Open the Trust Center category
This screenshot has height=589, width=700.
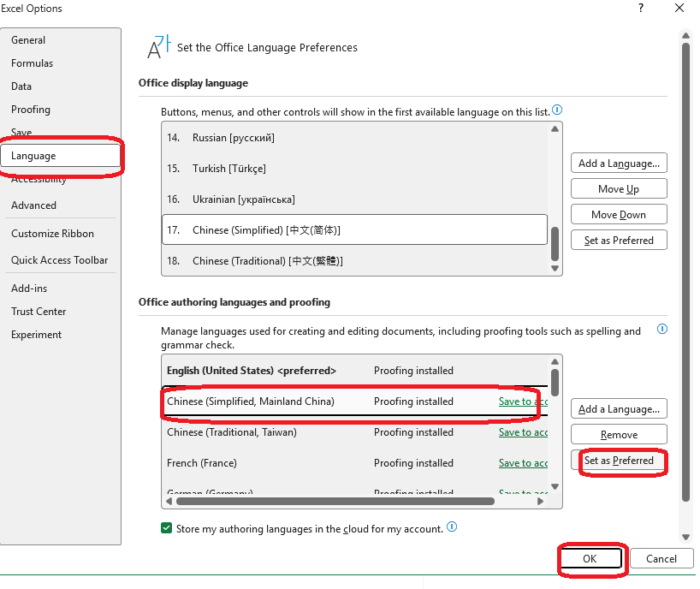coord(60,312)
